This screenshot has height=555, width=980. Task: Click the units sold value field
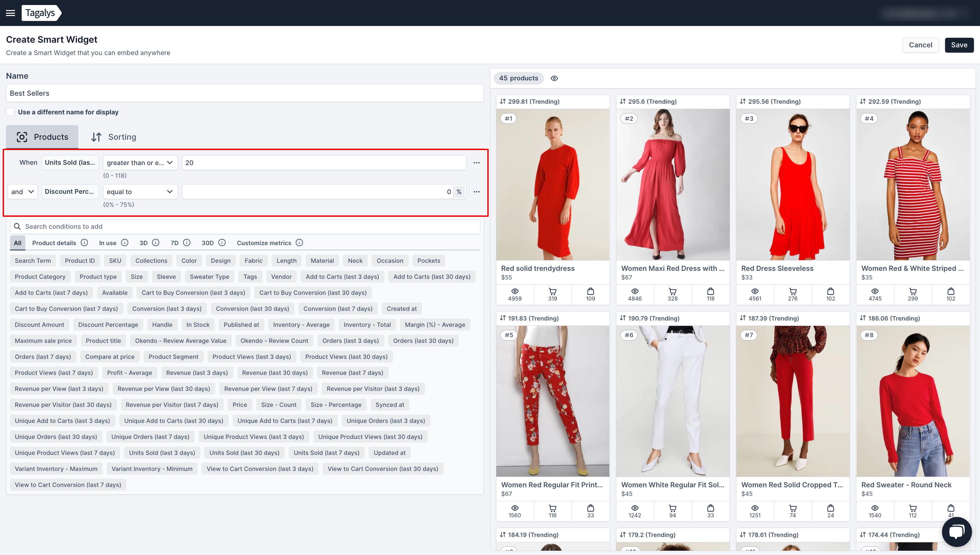tap(324, 163)
